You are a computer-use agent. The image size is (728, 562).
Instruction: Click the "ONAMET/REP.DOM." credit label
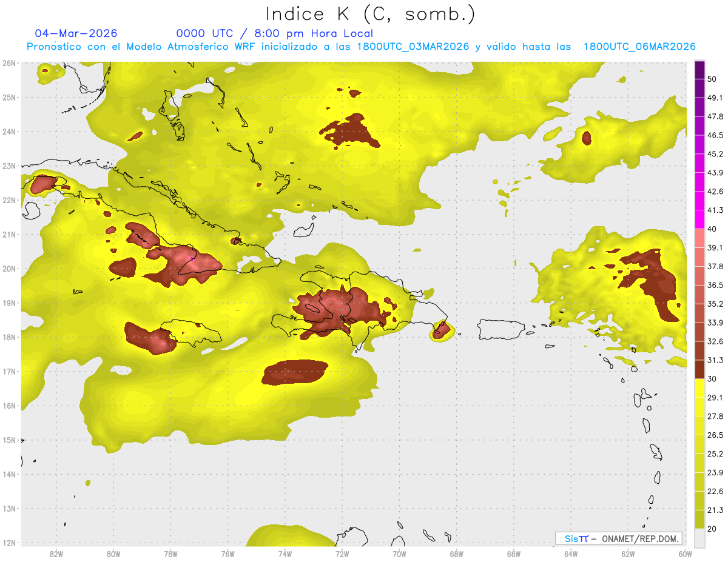click(640, 538)
